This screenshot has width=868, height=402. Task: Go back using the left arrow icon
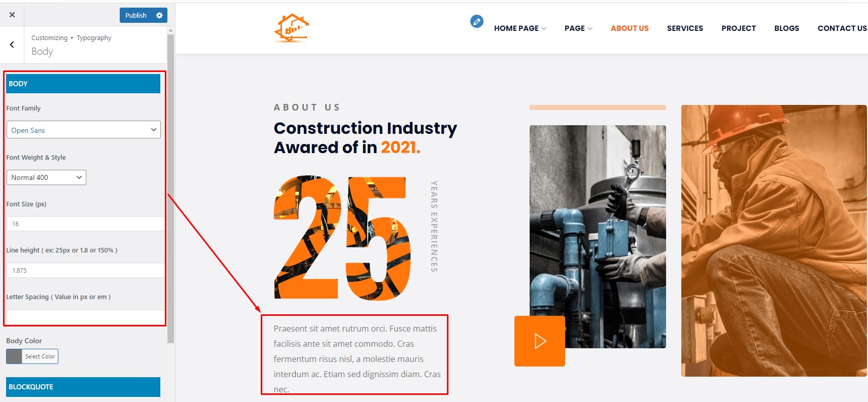12,45
